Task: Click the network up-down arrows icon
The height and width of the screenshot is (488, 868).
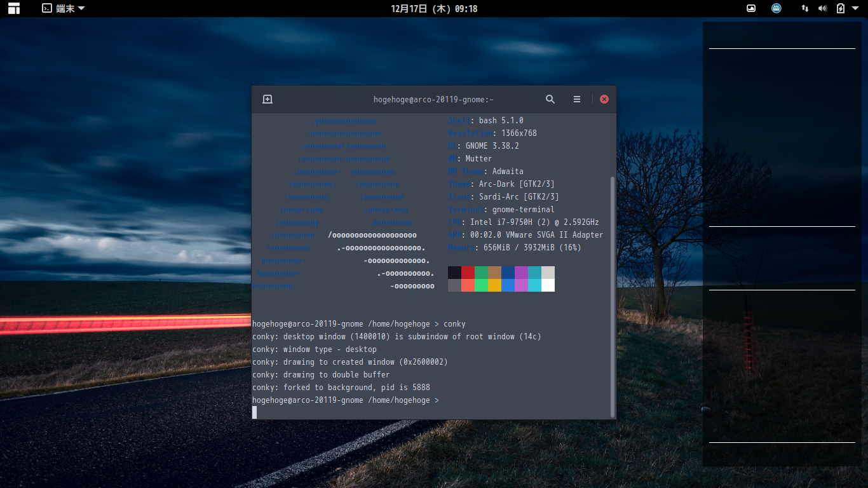Action: pos(805,8)
